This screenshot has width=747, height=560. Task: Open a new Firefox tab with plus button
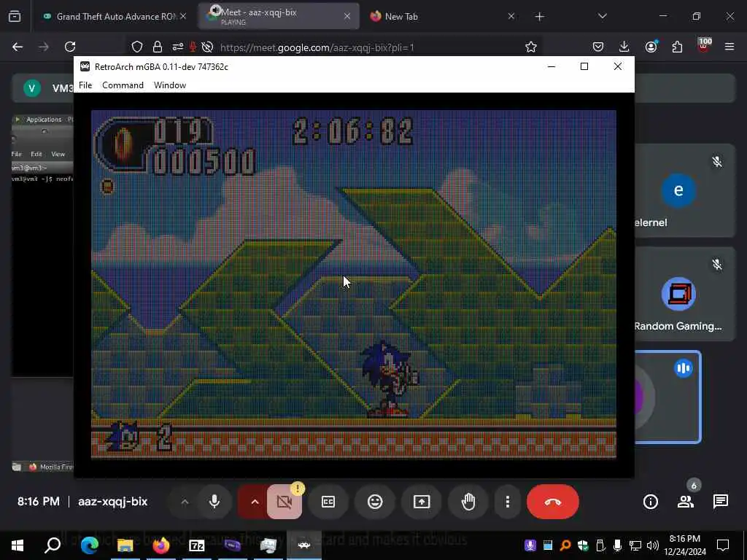[x=539, y=17]
